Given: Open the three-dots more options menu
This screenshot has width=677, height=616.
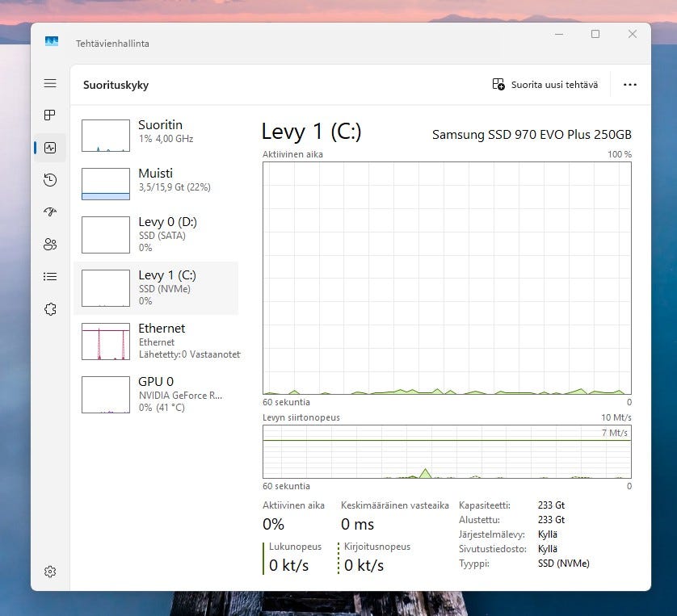Looking at the screenshot, I should pyautogui.click(x=630, y=85).
